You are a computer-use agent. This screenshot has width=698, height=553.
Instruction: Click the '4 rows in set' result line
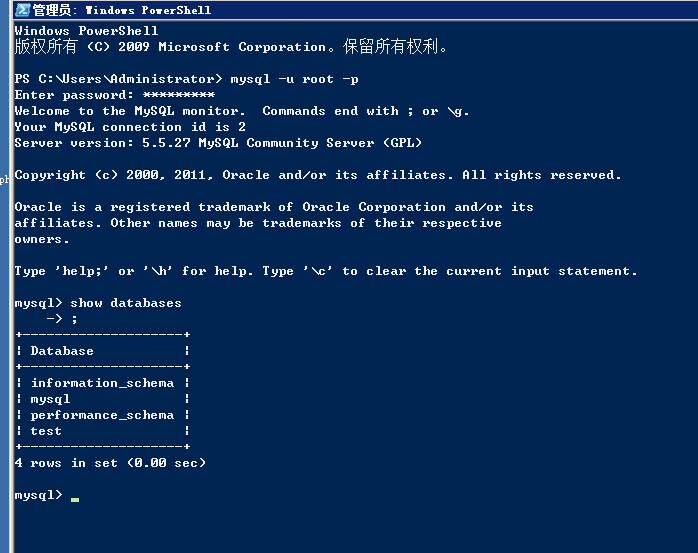110,463
